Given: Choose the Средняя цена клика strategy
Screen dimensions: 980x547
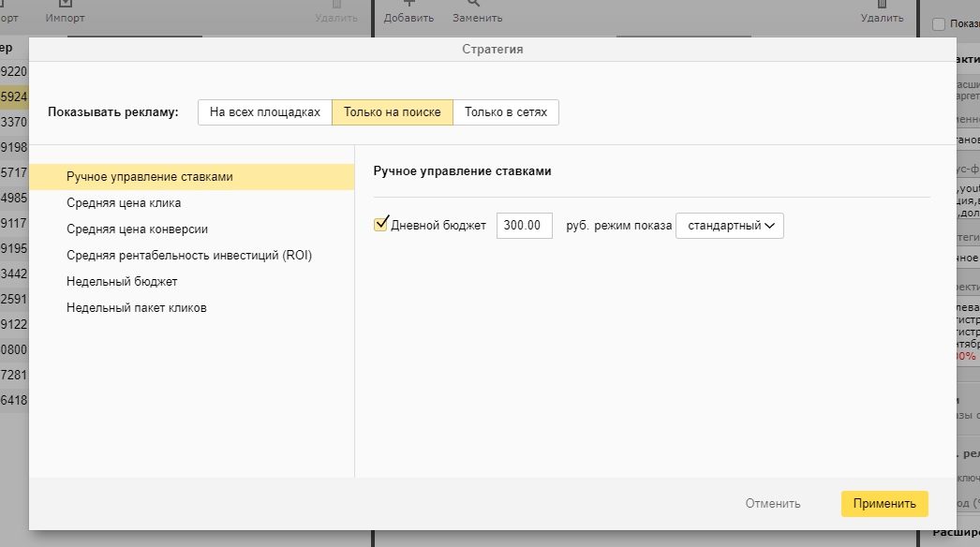Looking at the screenshot, I should click(x=124, y=202).
